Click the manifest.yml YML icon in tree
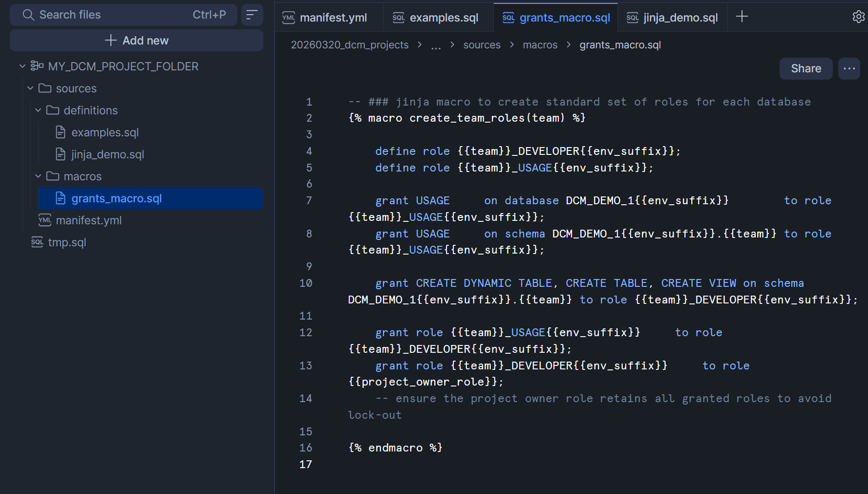Image resolution: width=868 pixels, height=494 pixels. [45, 220]
